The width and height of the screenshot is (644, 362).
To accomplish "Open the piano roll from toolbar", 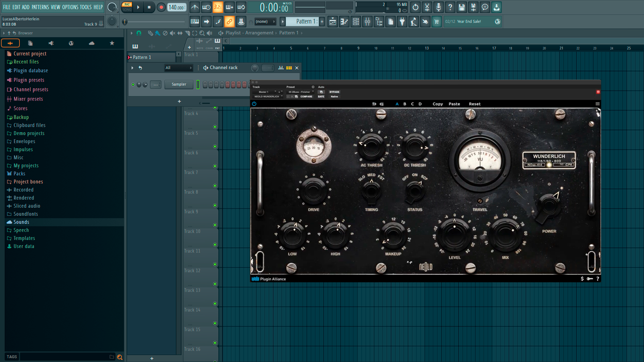I will point(344,21).
